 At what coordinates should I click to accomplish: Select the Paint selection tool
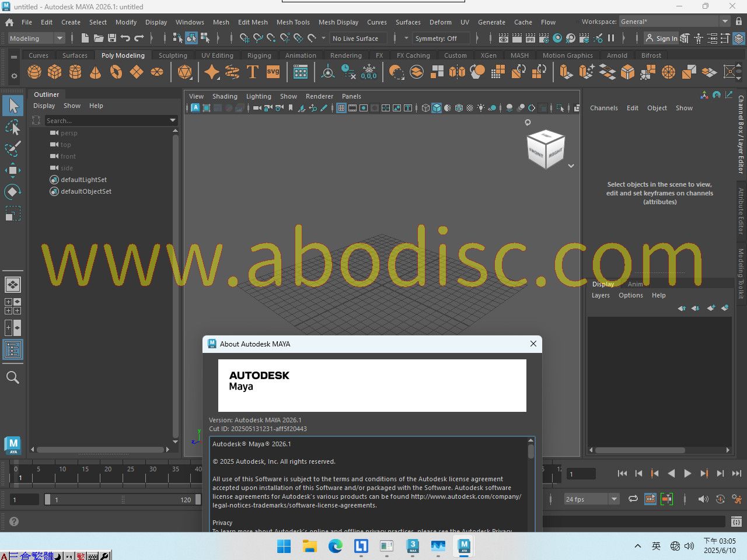(x=13, y=148)
